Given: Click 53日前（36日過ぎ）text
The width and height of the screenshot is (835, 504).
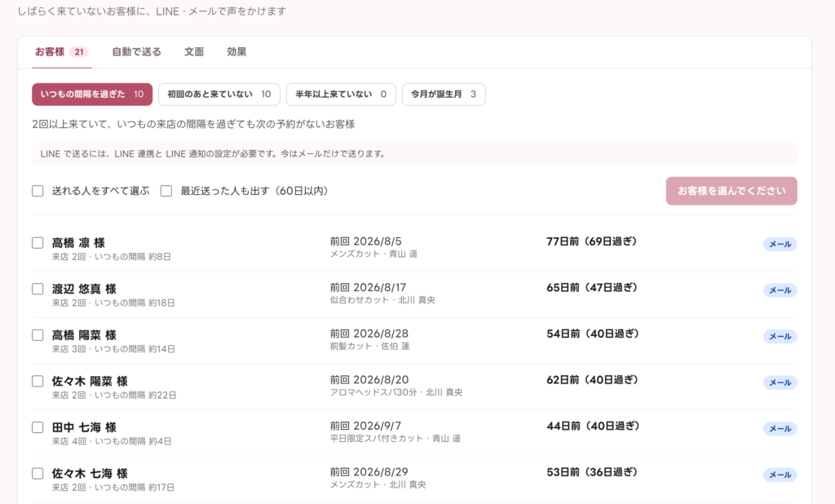Looking at the screenshot, I should pyautogui.click(x=592, y=472).
